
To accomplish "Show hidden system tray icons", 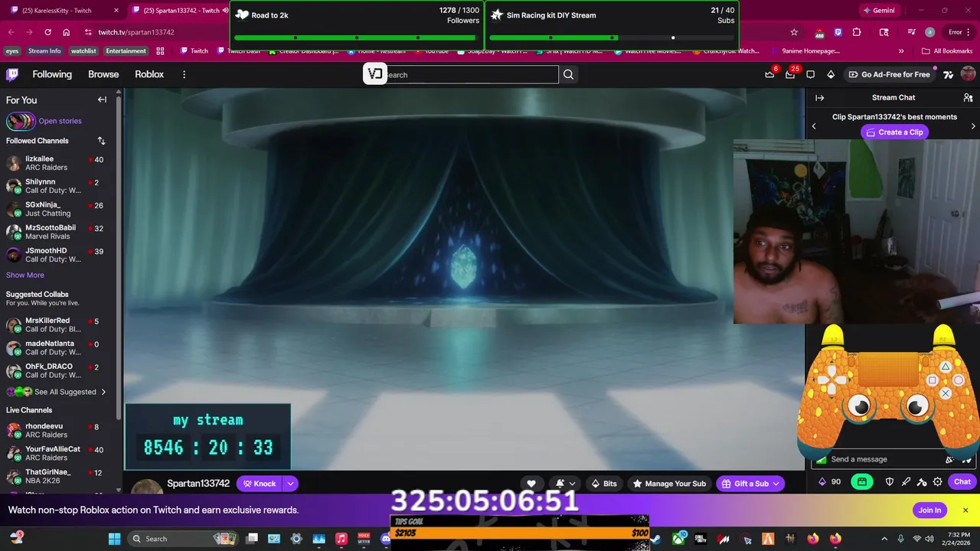I will (x=884, y=539).
